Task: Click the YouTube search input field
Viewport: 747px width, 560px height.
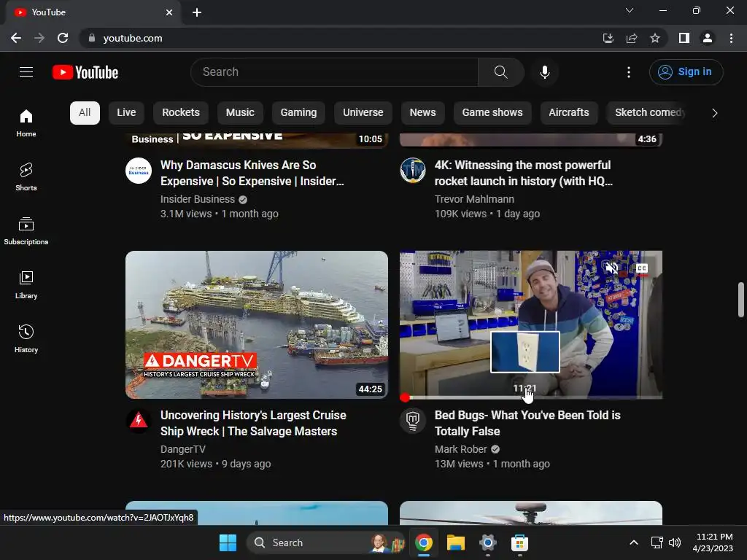Action: [334, 72]
